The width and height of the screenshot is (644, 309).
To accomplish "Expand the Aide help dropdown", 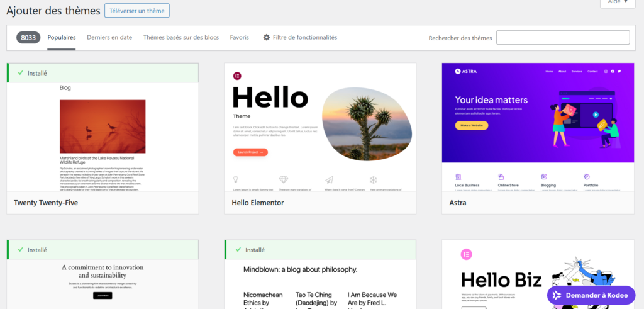I will (x=617, y=3).
